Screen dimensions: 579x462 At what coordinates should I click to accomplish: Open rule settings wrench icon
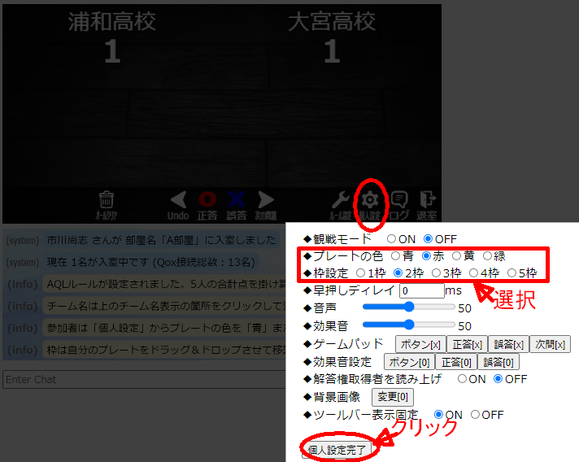[340, 200]
